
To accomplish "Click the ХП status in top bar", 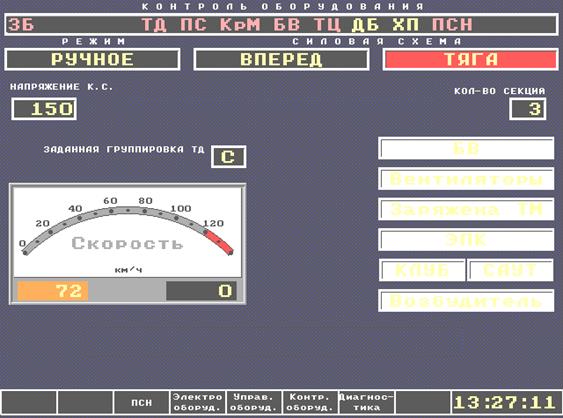I will coord(406,25).
